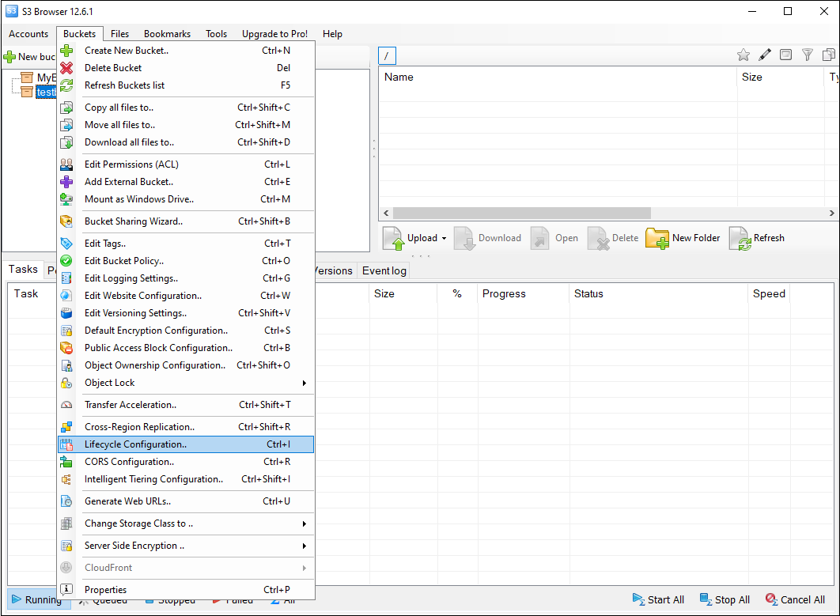The image size is (840, 616).
Task: Expand the CloudFront submenu arrow
Action: (305, 568)
